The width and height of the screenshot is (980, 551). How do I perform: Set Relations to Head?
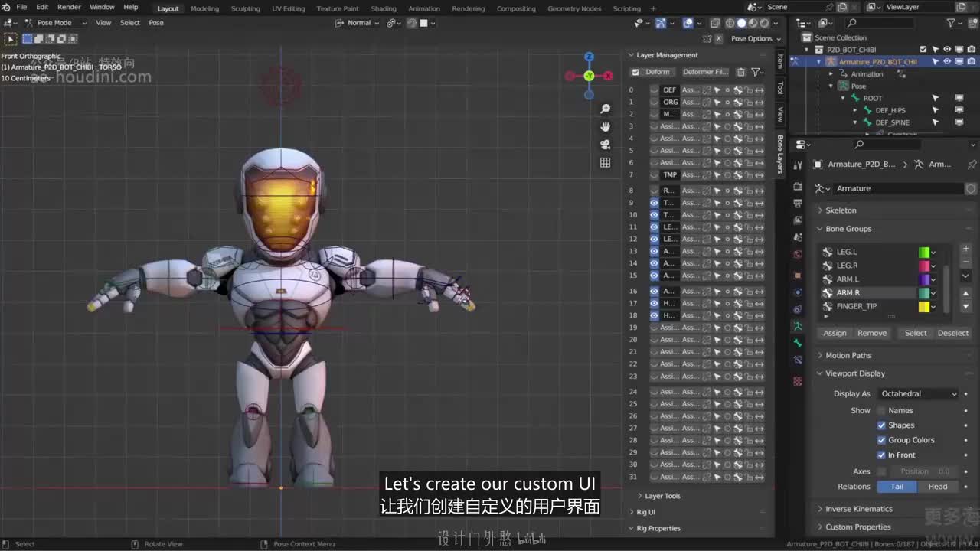point(938,487)
